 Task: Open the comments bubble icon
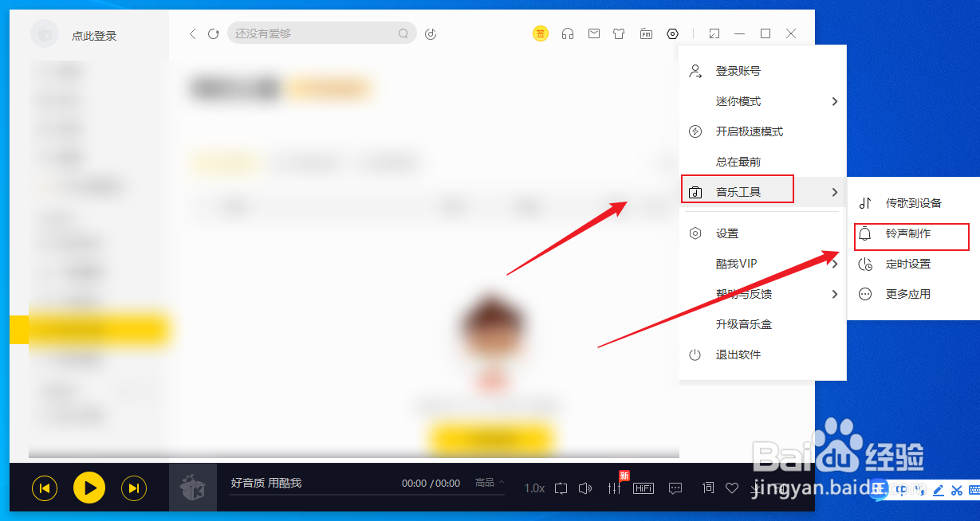point(675,488)
